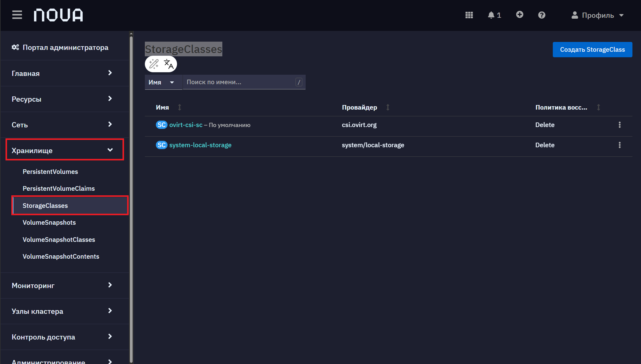The width and height of the screenshot is (641, 364).
Task: Click the profile user icon
Action: pyautogui.click(x=575, y=15)
